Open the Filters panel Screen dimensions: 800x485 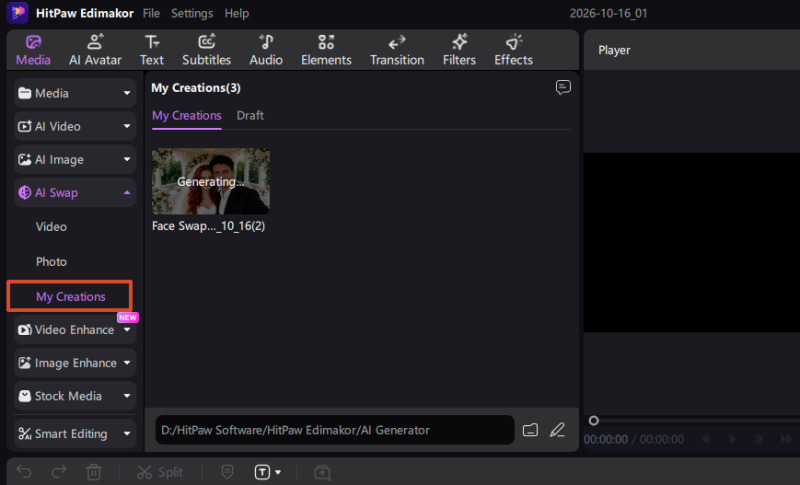[459, 50]
